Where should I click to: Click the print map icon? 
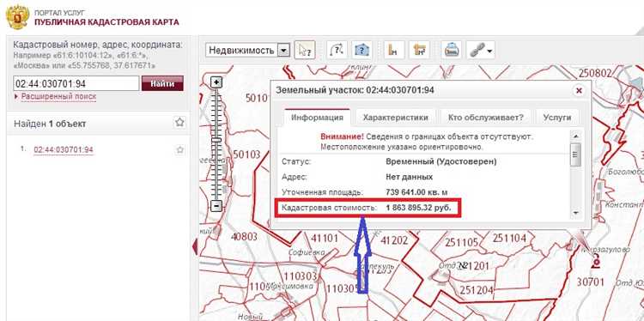[x=452, y=51]
